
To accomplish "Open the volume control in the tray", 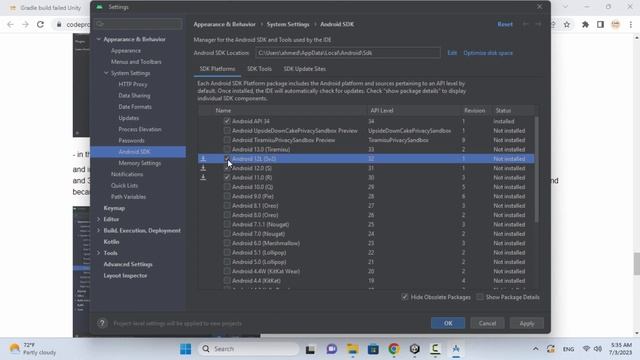I will (x=598, y=349).
